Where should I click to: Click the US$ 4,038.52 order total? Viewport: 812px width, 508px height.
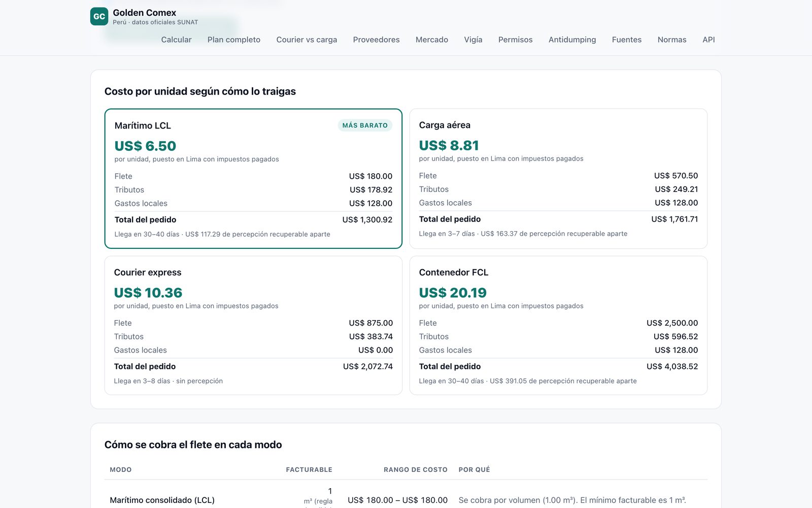click(x=672, y=366)
